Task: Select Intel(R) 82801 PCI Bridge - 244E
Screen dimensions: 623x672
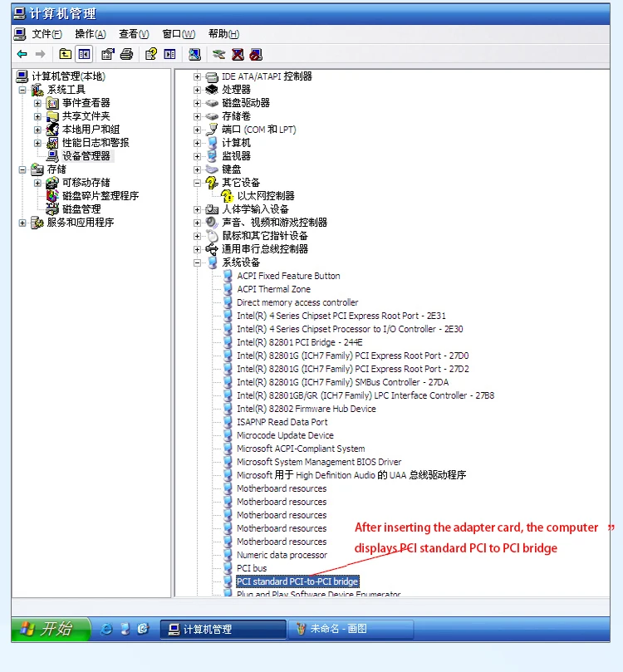Action: click(300, 342)
